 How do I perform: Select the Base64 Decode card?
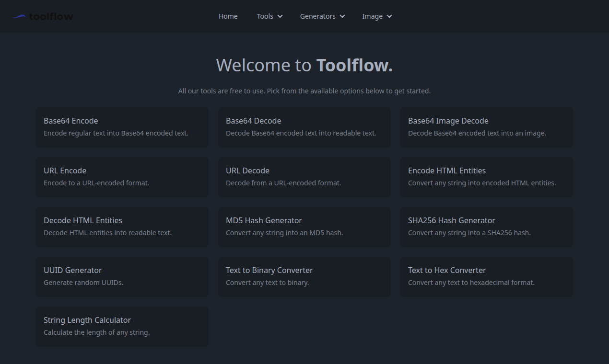304,127
